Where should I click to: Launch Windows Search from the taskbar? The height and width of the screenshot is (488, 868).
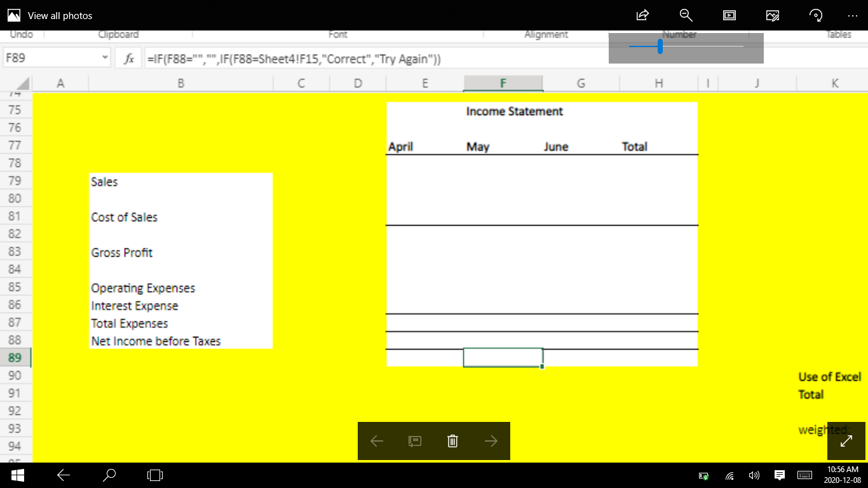(x=109, y=475)
